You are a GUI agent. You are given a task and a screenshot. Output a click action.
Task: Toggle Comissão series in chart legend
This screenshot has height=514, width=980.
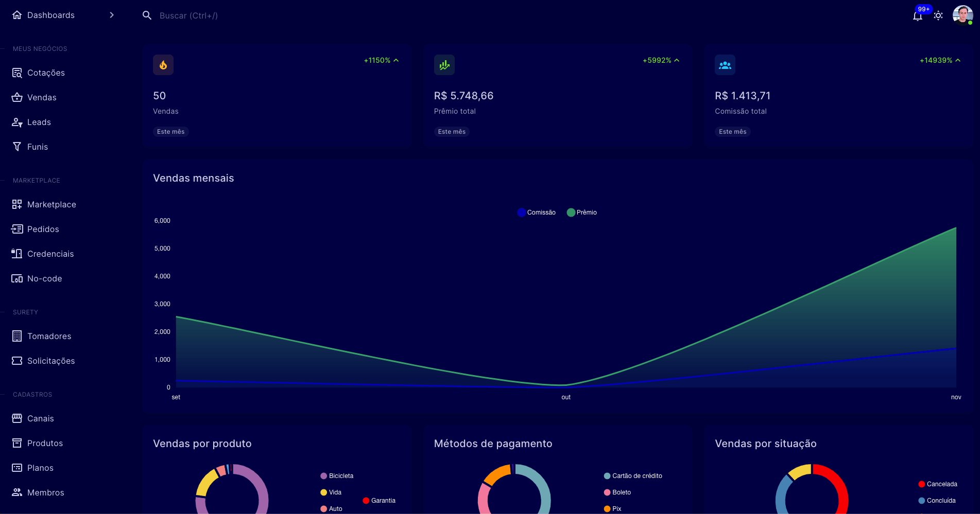coord(536,212)
